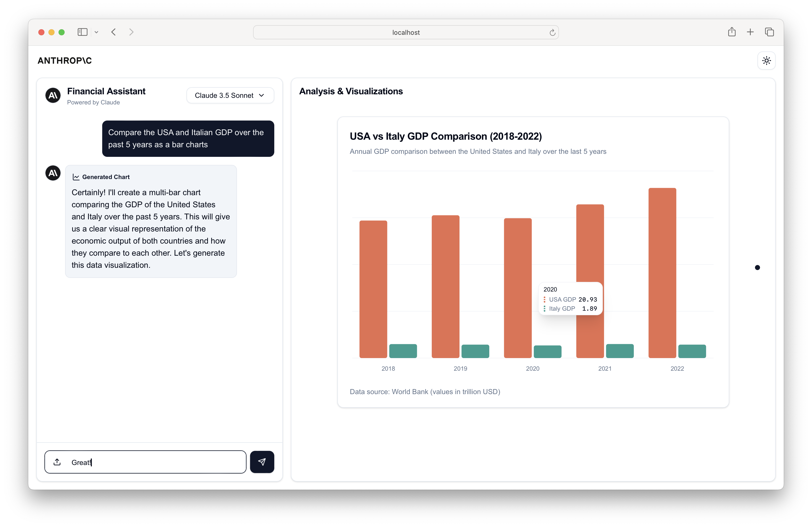Open a new tab with plus icon

[750, 32]
